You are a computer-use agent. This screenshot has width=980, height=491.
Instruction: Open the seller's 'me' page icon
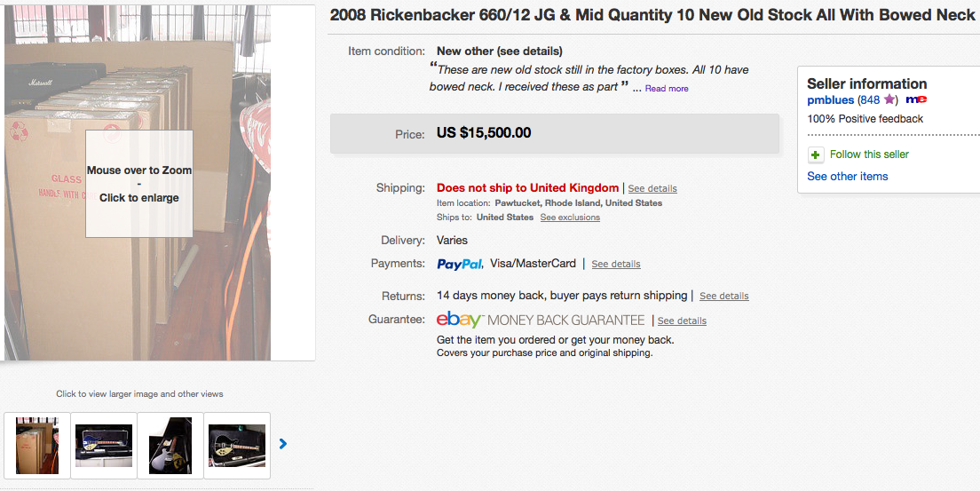[x=916, y=100]
